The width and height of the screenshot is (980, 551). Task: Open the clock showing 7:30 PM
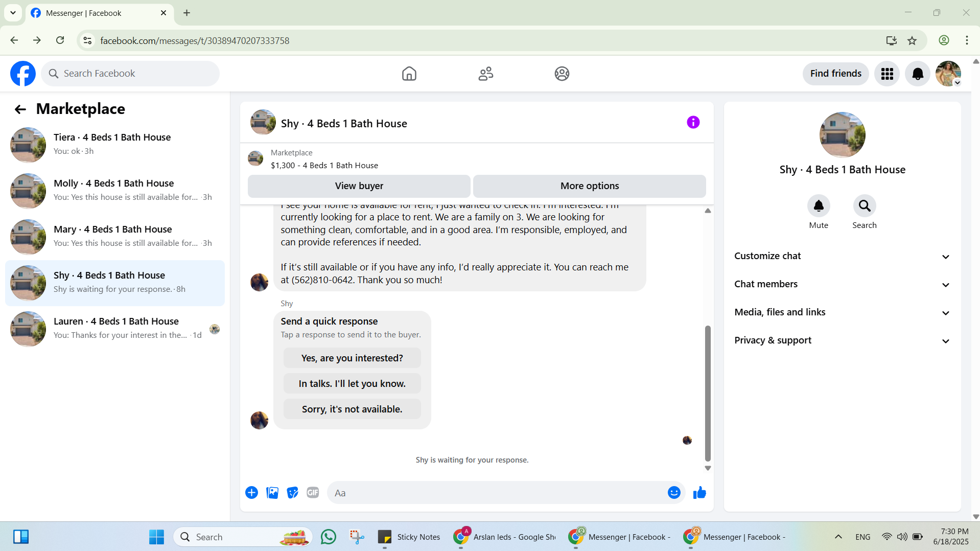(x=950, y=537)
